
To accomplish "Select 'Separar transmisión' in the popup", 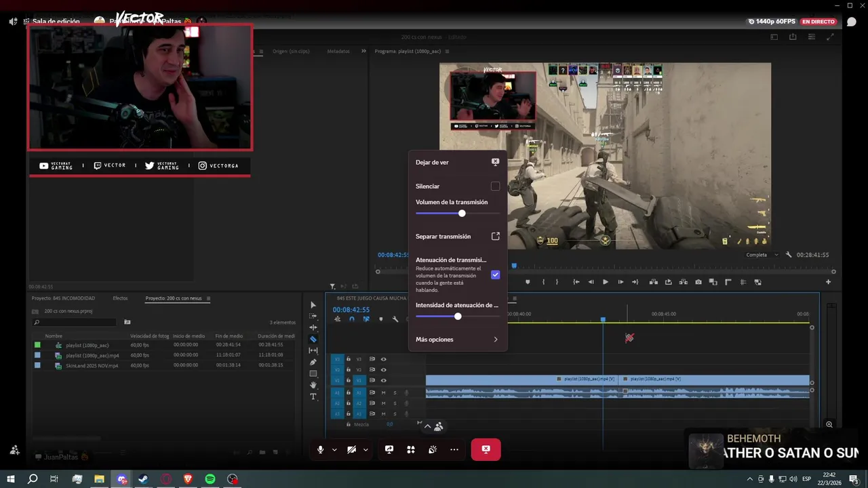I will click(x=457, y=237).
